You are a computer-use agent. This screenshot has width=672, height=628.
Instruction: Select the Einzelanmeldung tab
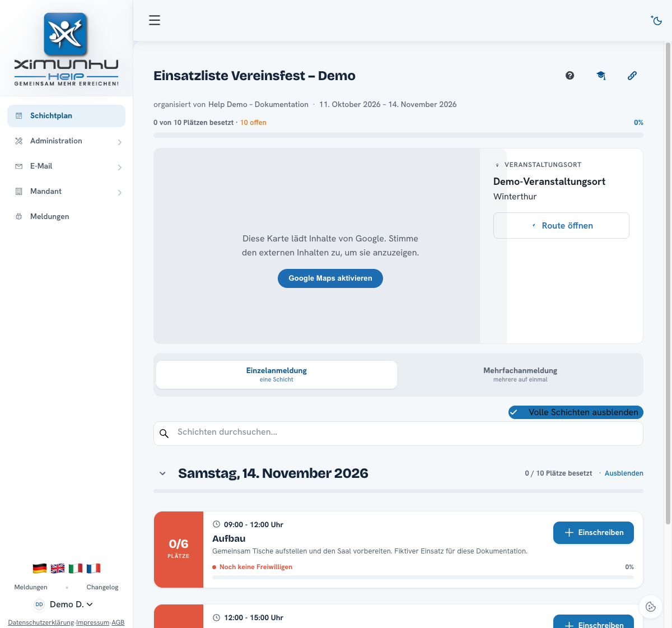277,375
